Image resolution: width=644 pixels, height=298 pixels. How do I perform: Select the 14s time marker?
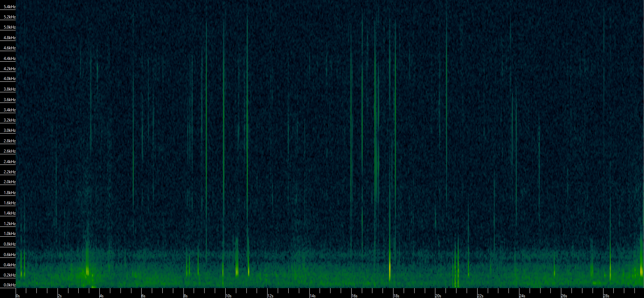click(x=313, y=296)
